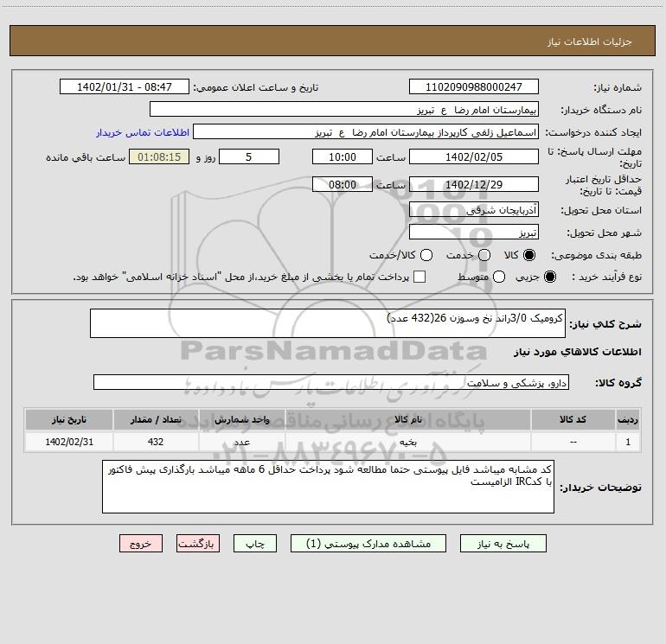Select the کالا radio button
The width and height of the screenshot is (666, 644).
[529, 255]
